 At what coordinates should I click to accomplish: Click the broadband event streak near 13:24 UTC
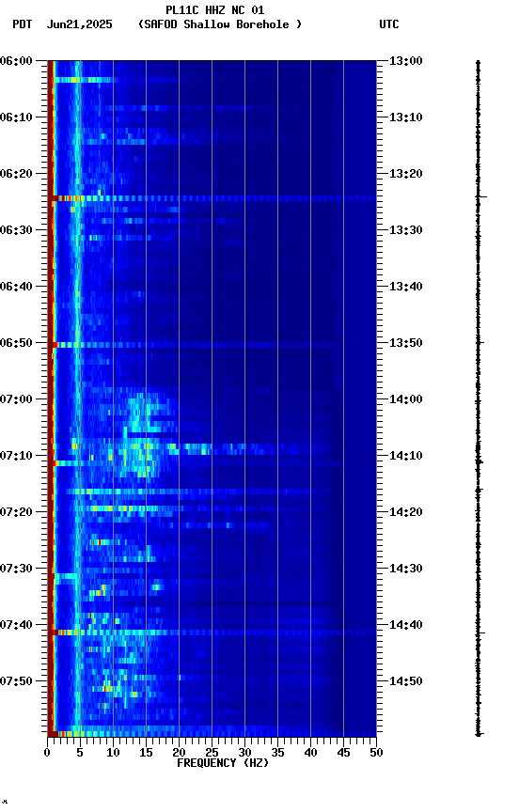(212, 198)
